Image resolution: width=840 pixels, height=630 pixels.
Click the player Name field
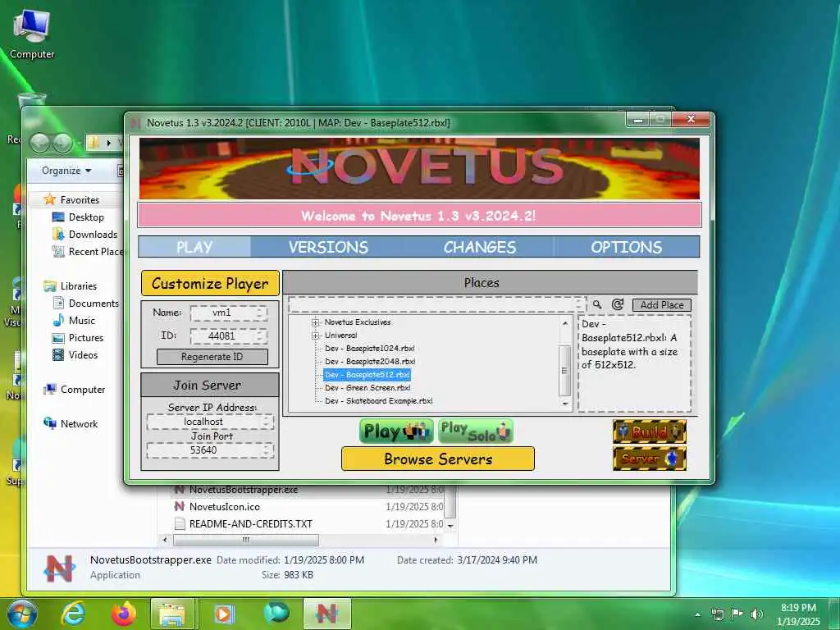click(x=229, y=313)
